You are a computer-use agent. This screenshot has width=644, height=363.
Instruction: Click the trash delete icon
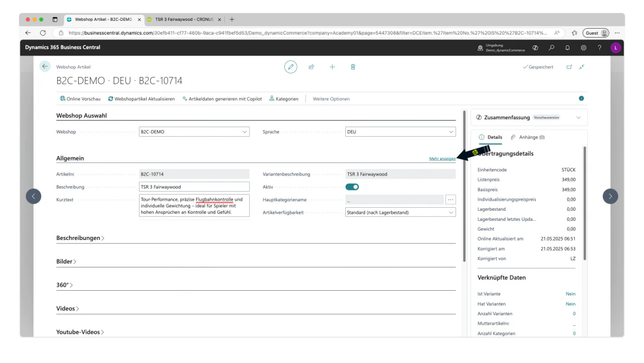click(353, 67)
